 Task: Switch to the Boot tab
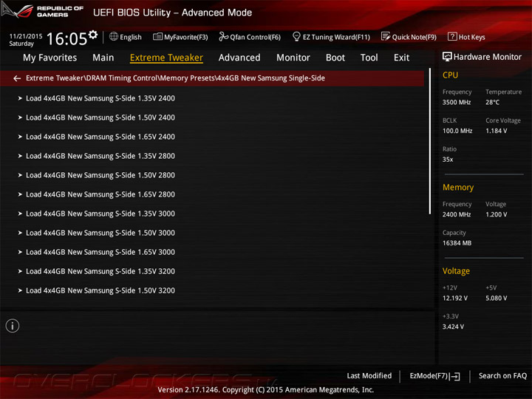[335, 58]
